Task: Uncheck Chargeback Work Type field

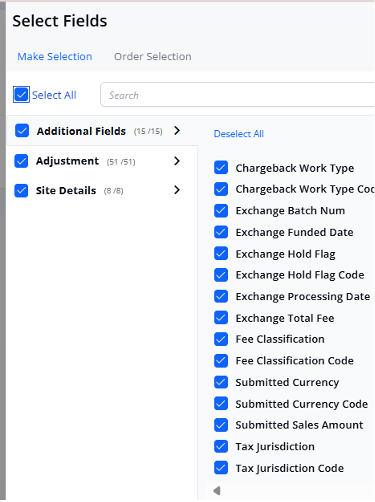Action: 221,168
